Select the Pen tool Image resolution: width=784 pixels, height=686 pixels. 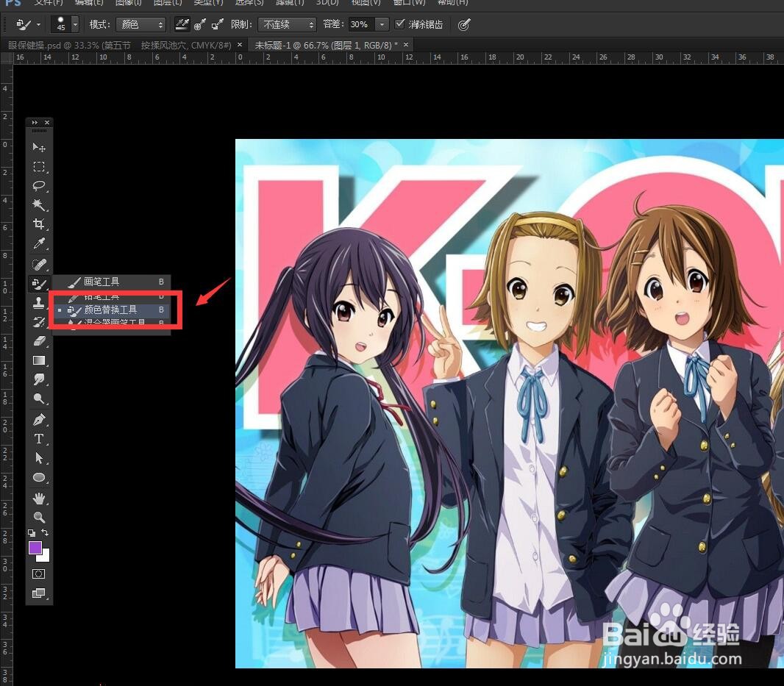tap(39, 420)
